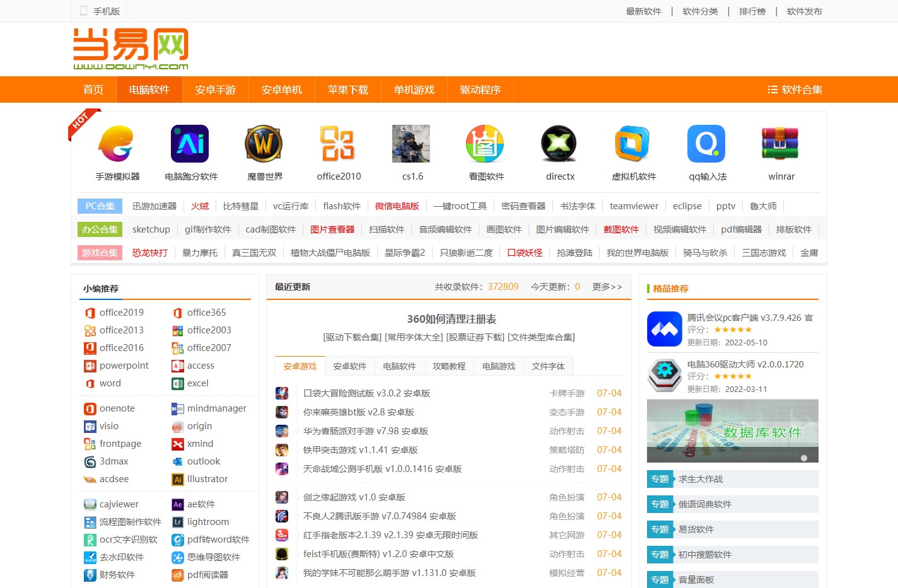898x588 pixels.
Task: Open the cs1.6 game thumbnail icon
Action: pyautogui.click(x=411, y=144)
